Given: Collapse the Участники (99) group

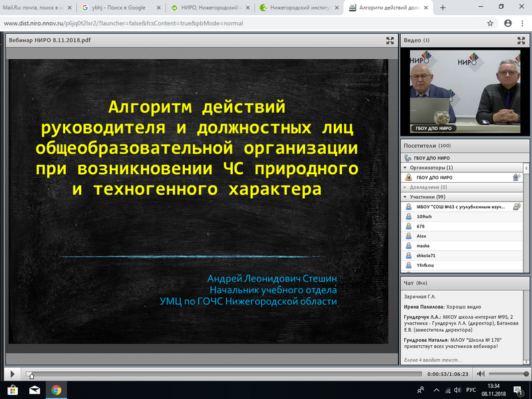Looking at the screenshot, I should [x=406, y=197].
